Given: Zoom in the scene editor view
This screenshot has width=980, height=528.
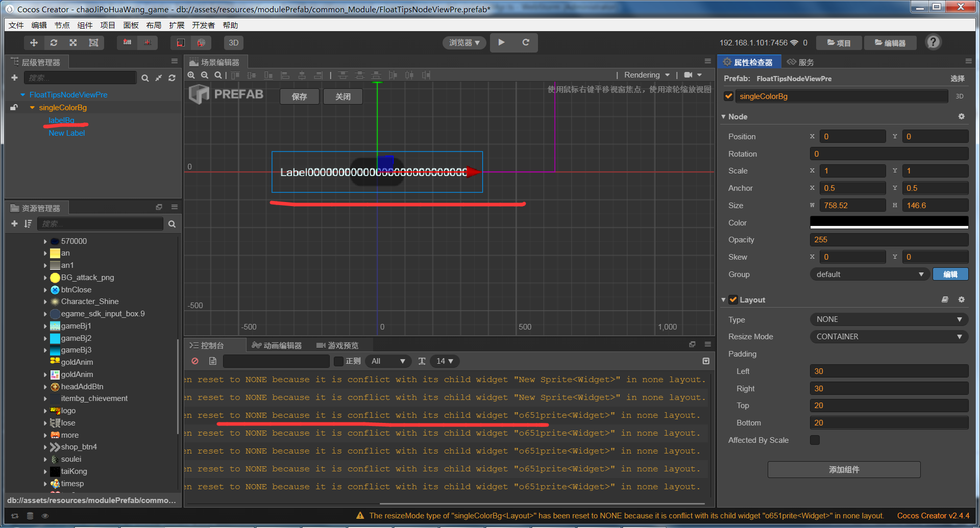Looking at the screenshot, I should (x=191, y=75).
